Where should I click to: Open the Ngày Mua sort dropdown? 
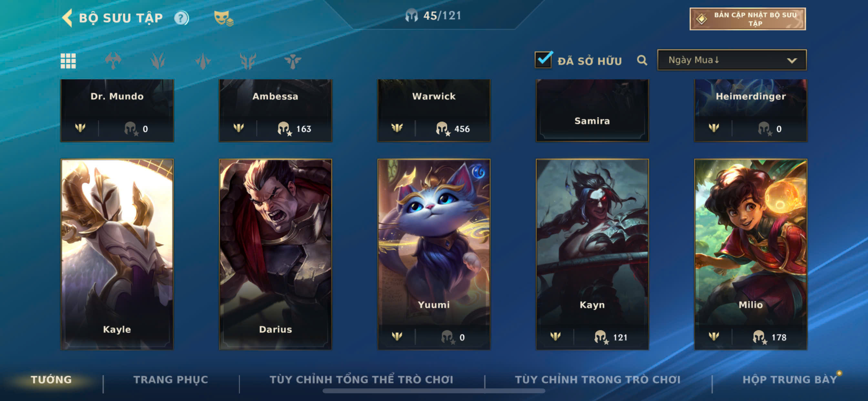coord(731,60)
